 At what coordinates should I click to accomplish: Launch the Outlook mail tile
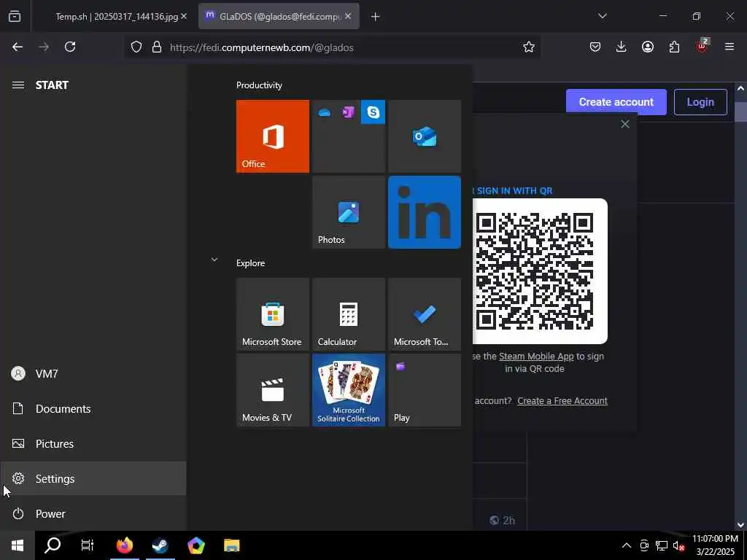click(425, 136)
